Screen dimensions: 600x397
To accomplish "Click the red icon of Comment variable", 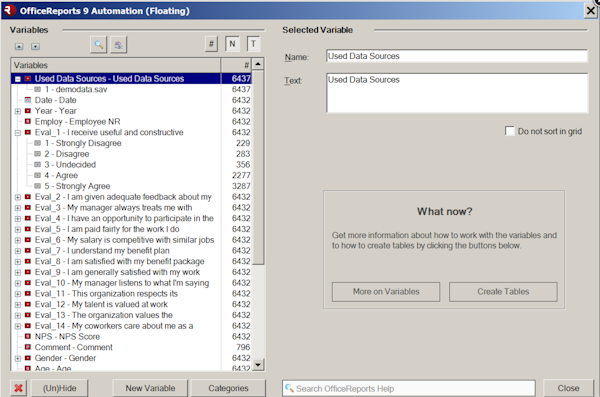I will 28,347.
